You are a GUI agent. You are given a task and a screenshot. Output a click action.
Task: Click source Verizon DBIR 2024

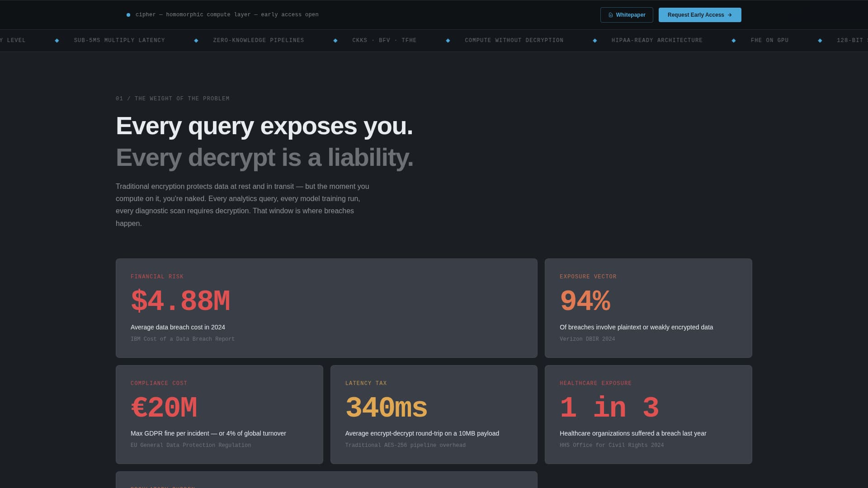587,339
